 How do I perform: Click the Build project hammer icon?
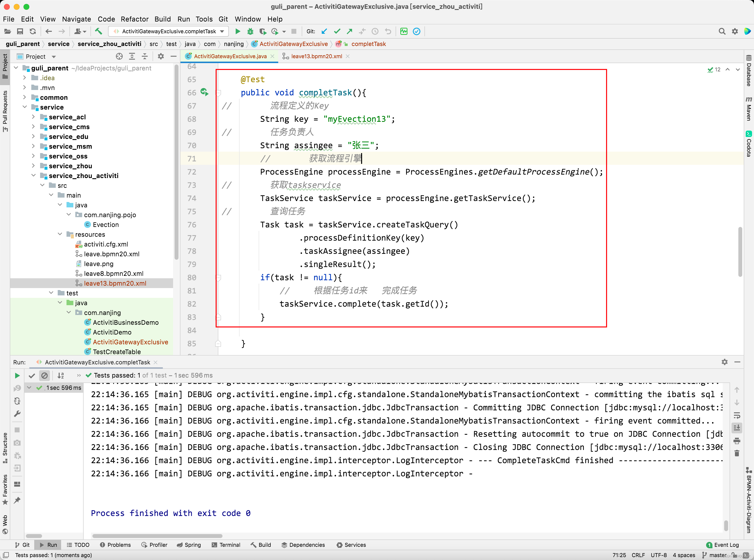point(98,32)
